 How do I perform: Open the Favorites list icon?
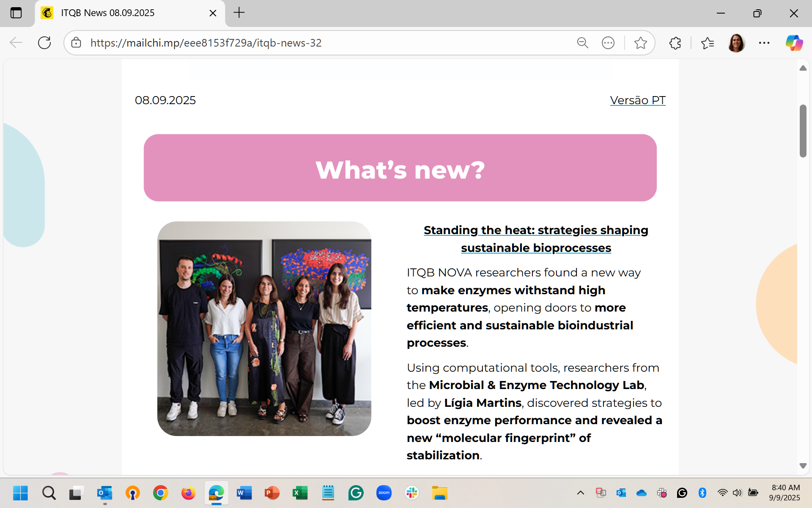[x=707, y=43]
